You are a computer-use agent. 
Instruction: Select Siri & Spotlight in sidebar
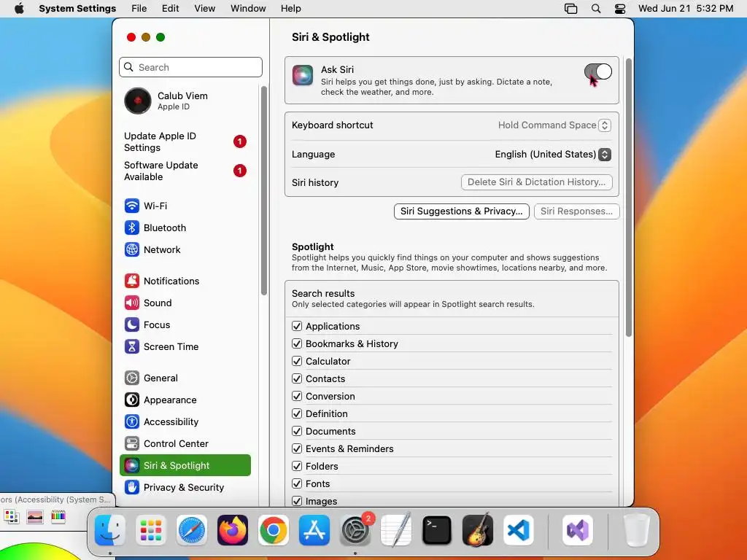pyautogui.click(x=185, y=466)
